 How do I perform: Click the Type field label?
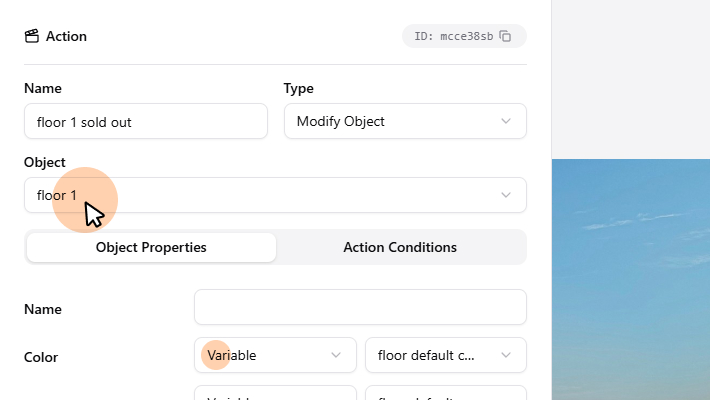(x=299, y=88)
